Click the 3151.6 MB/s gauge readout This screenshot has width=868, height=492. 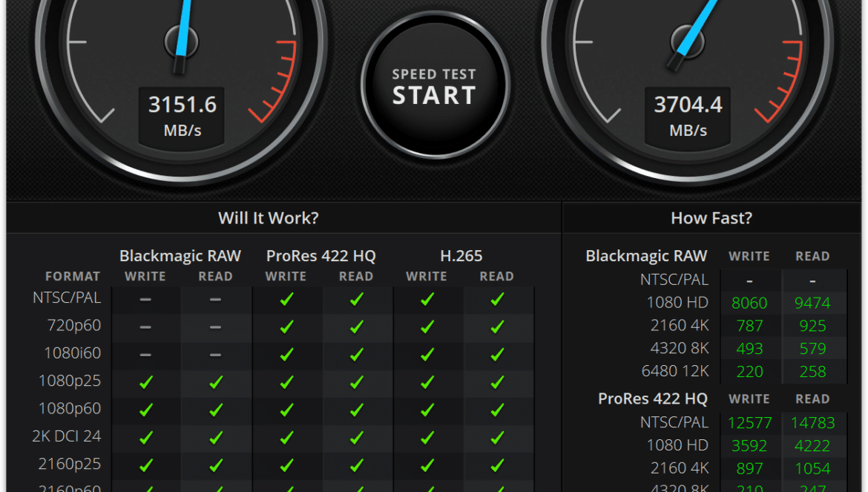[x=182, y=117]
